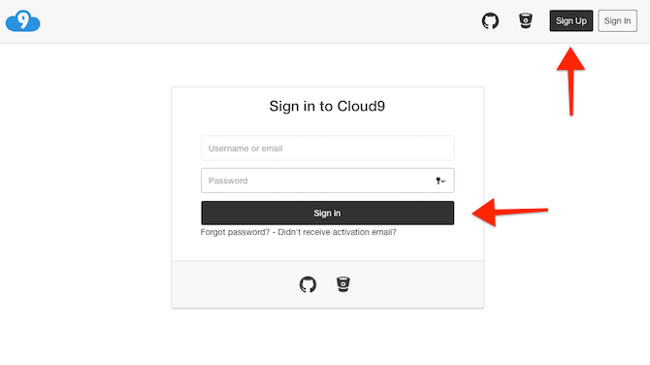Click the red arrow pointing at Sign in
The height and width of the screenshot is (365, 650).
point(510,212)
